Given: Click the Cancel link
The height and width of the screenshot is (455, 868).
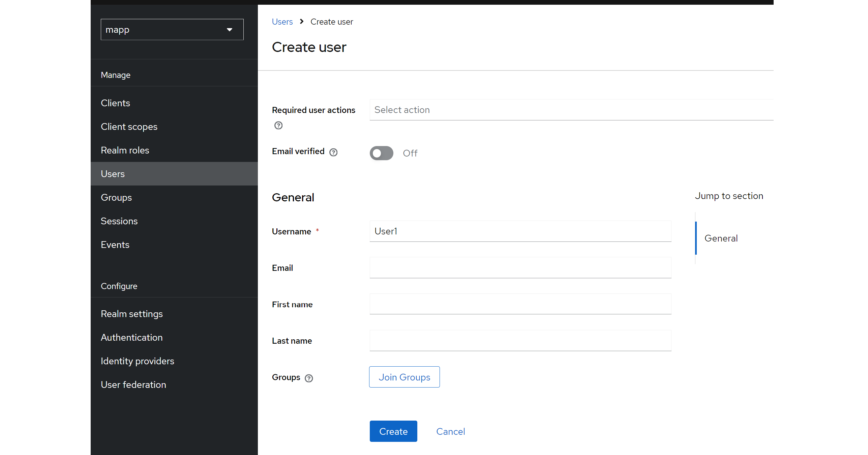Looking at the screenshot, I should 450,431.
